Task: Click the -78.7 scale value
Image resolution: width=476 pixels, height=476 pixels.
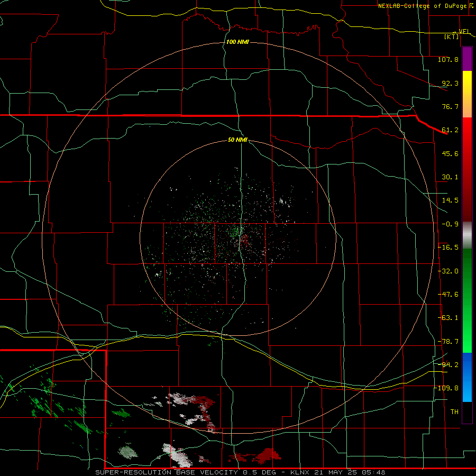Action: pos(448,342)
